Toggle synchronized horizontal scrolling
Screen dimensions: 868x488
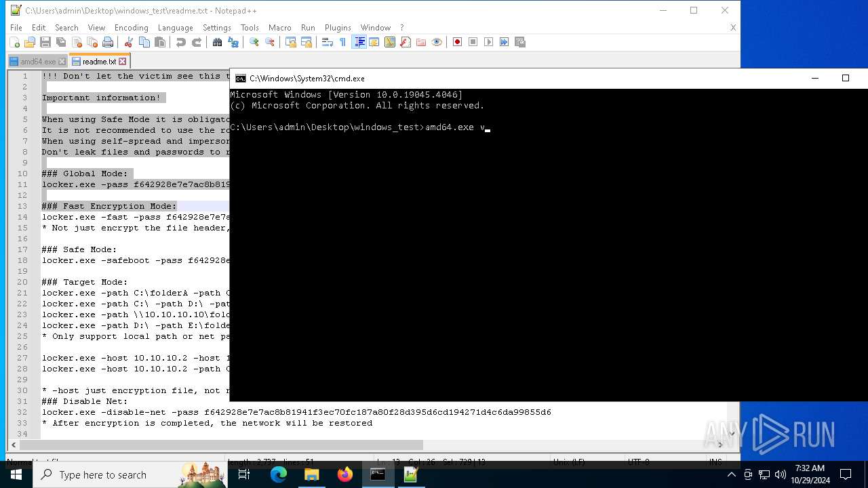pyautogui.click(x=307, y=42)
